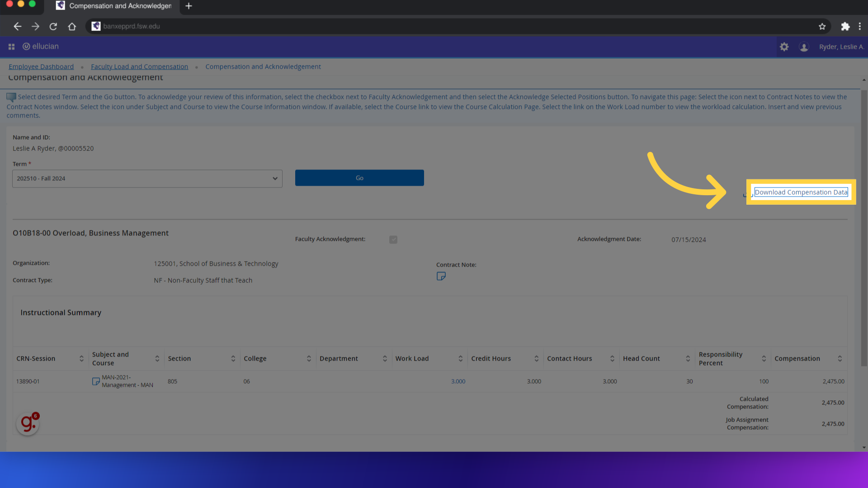
Task: Click the browser home icon
Action: [x=72, y=26]
